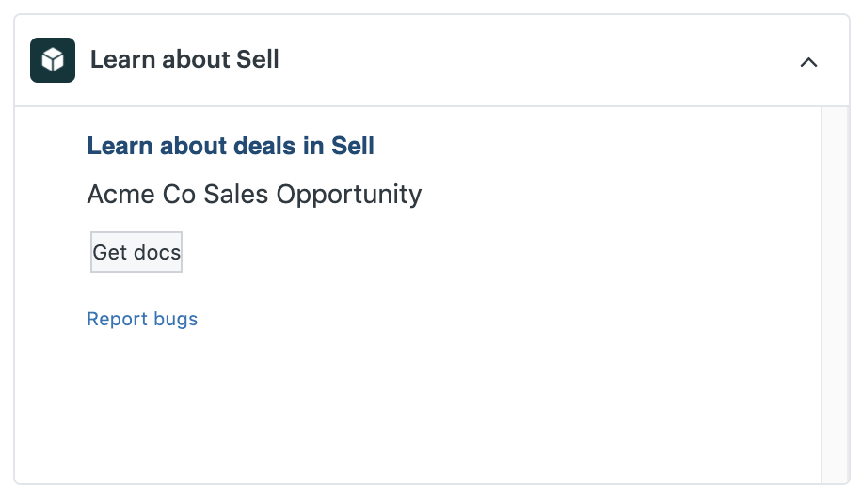Viewport: 862px width, 504px height.
Task: Click the word Learn in the panel title
Action: tap(122, 59)
